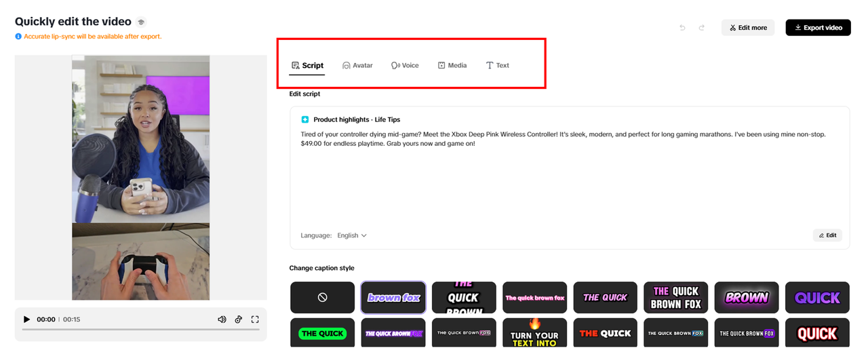Click the Edit more button
Screen dimensions: 868x352
pyautogui.click(x=748, y=28)
